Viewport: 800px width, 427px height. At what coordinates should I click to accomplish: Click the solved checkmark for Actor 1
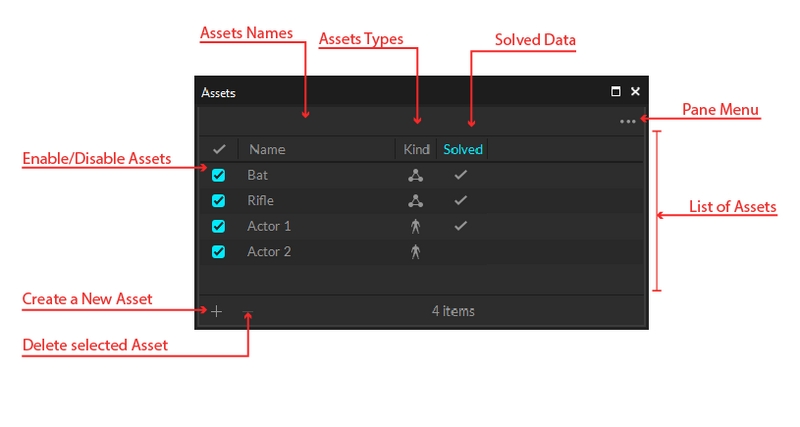click(x=460, y=226)
